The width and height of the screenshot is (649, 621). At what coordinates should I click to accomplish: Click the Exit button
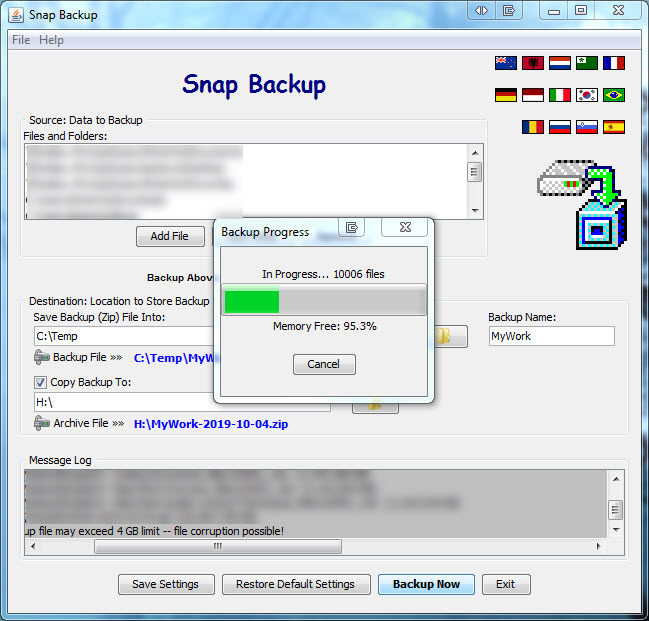pyautogui.click(x=506, y=584)
